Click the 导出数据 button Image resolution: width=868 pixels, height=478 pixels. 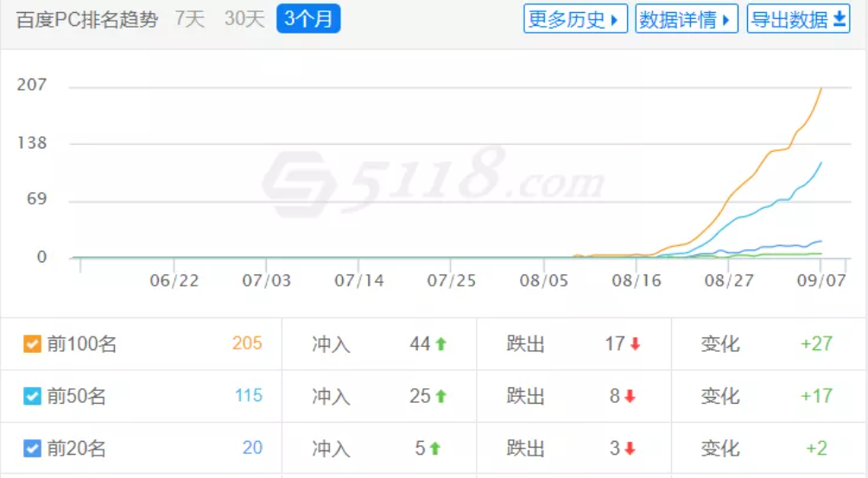click(798, 19)
